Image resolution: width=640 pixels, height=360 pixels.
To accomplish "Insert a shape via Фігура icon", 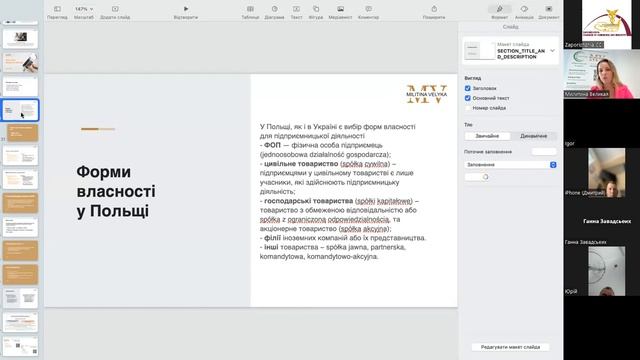I will (x=316, y=9).
